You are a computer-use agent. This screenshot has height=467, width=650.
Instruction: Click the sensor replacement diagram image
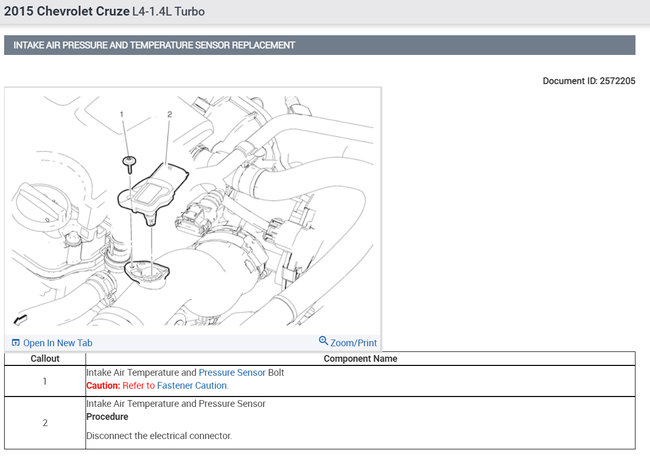click(x=193, y=211)
